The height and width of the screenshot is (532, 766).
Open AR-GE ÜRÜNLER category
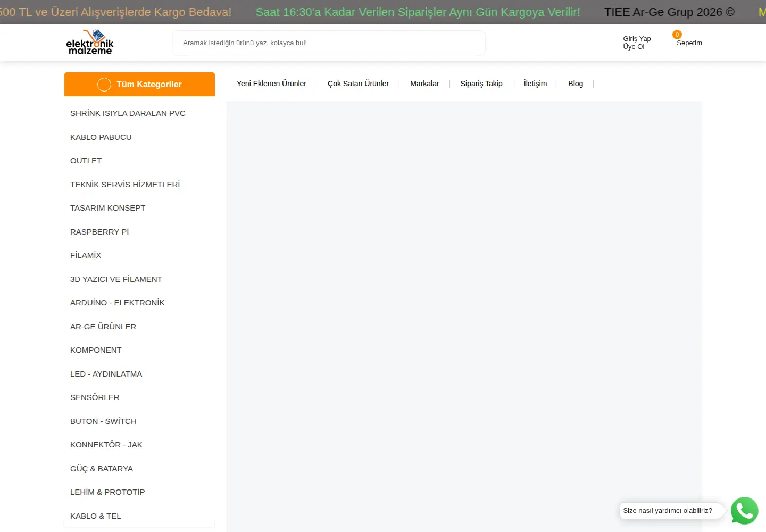click(x=103, y=327)
